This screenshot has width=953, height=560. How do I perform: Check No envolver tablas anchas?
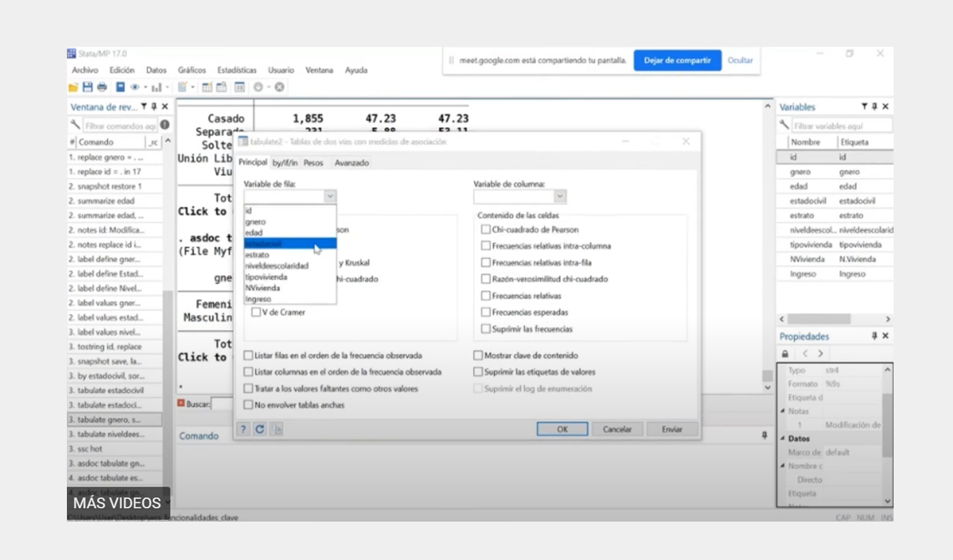click(248, 405)
